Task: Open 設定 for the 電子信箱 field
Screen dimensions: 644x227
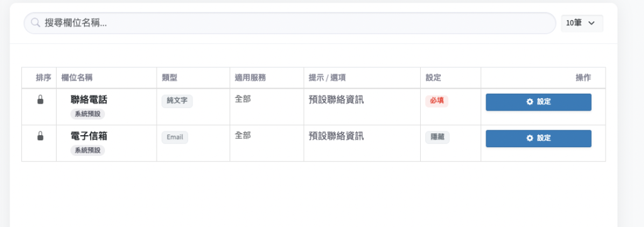Action: [538, 139]
